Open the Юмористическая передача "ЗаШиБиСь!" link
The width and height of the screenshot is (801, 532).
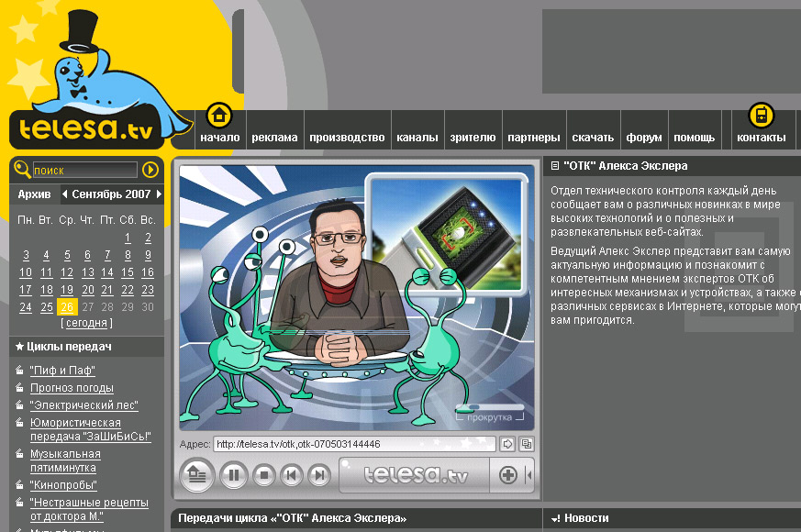[91, 429]
